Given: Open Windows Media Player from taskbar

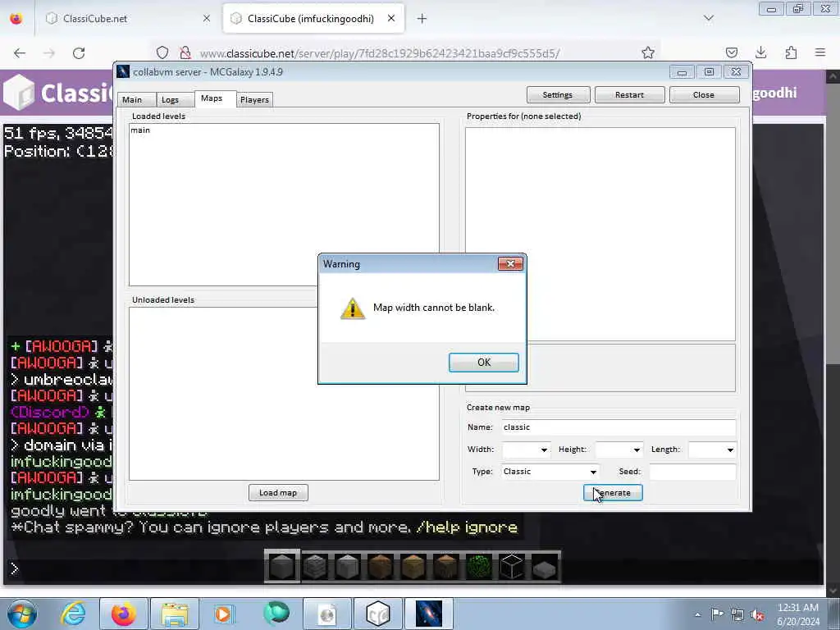Looking at the screenshot, I should click(x=224, y=614).
